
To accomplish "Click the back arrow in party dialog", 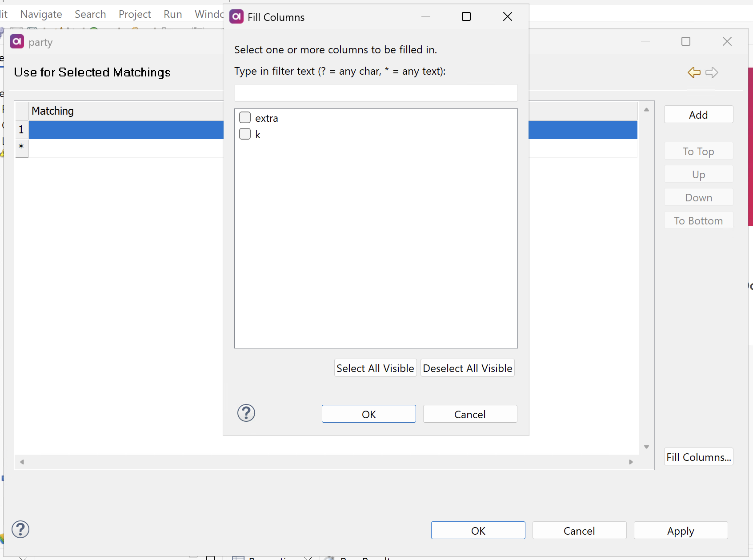I will point(694,72).
